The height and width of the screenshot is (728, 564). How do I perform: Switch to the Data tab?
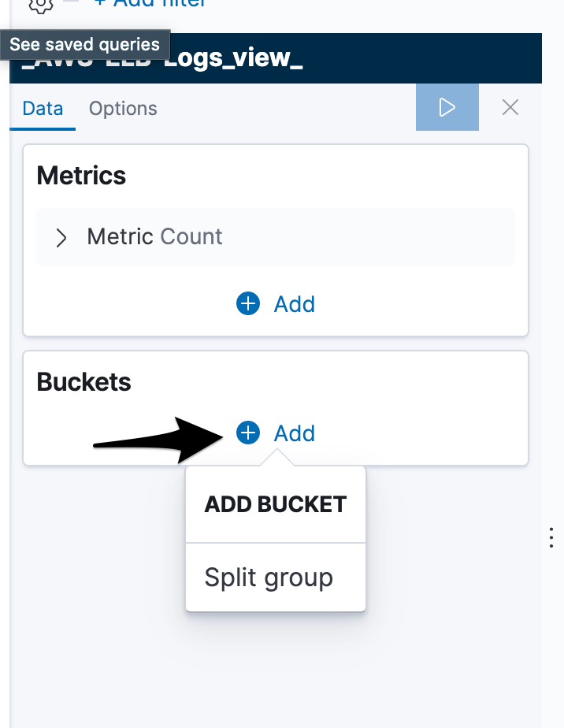(43, 108)
